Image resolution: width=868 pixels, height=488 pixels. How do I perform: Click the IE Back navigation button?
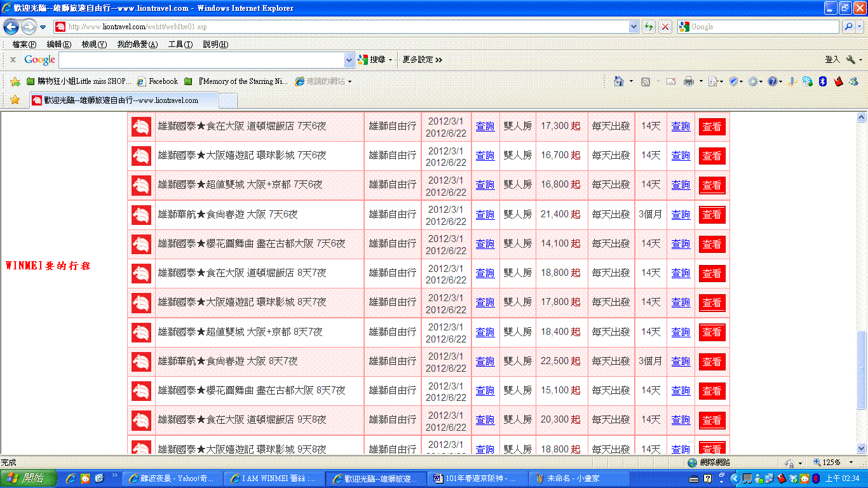(11, 27)
